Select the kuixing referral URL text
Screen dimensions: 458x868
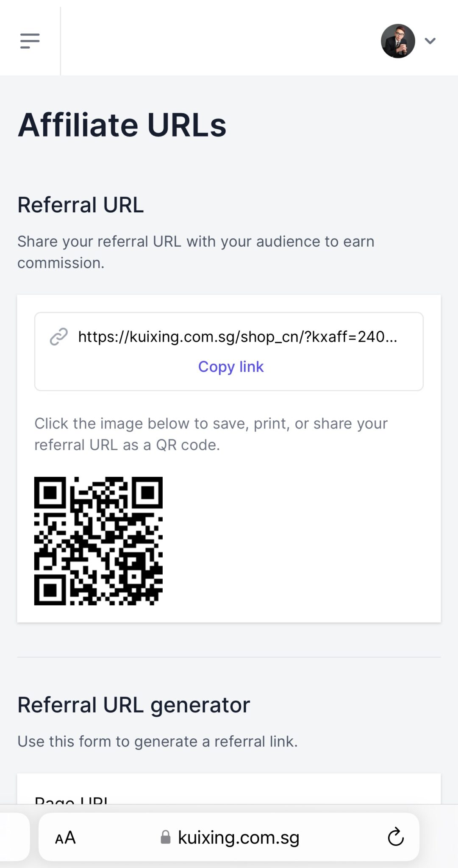point(237,337)
